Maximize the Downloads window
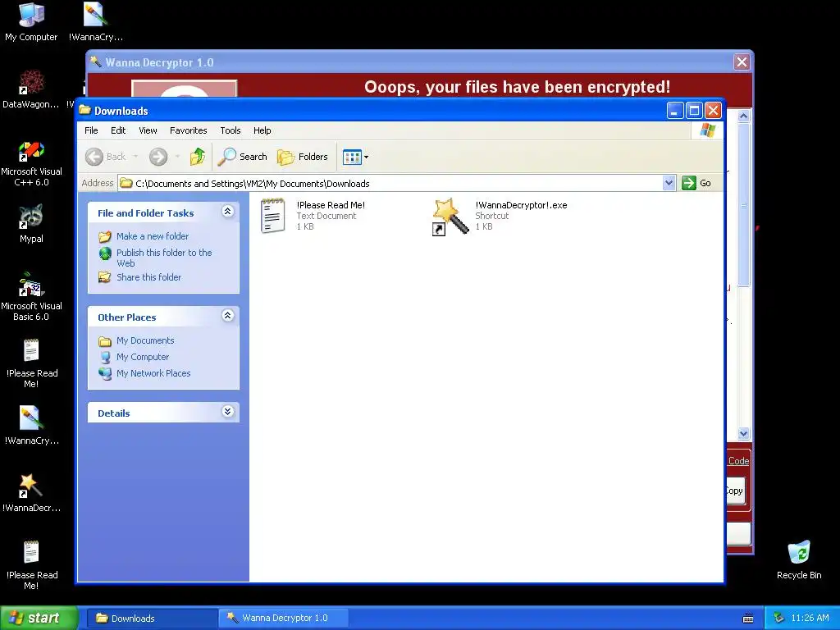Viewport: 840px width, 630px height. [x=694, y=111]
